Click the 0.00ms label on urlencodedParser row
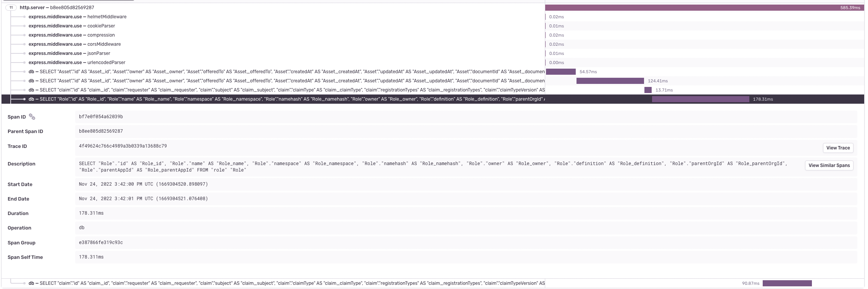Screen dimensions: 868x289 click(x=556, y=63)
